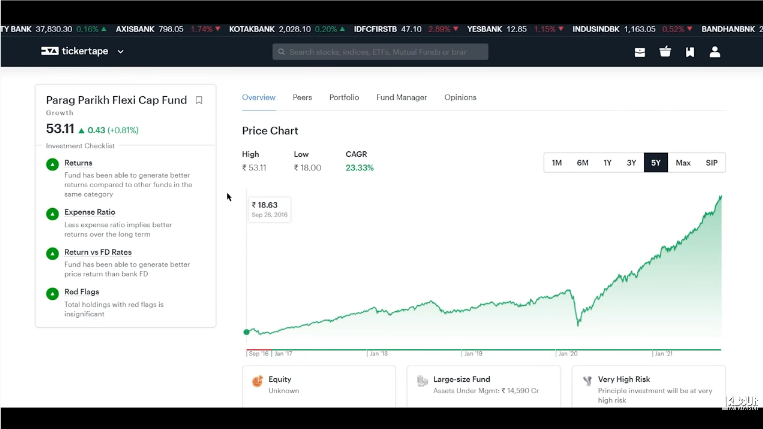Click the Jan '20 axis label
Screen dimensions: 763x429
(568, 354)
